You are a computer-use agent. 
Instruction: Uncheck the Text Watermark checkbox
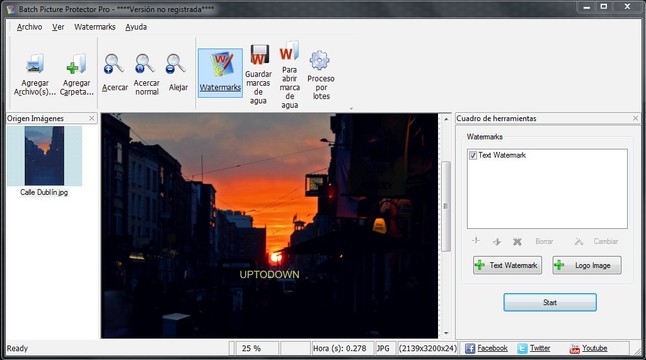click(x=473, y=155)
